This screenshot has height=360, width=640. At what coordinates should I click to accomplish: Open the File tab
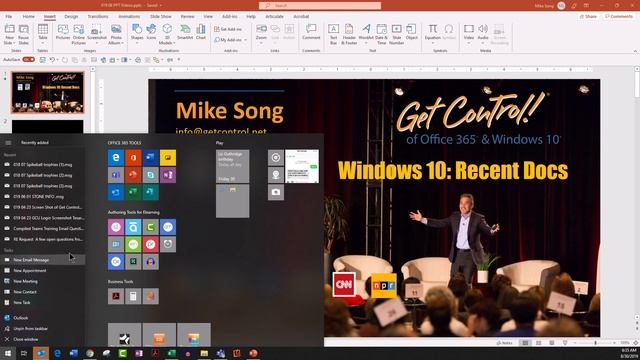pos(9,16)
